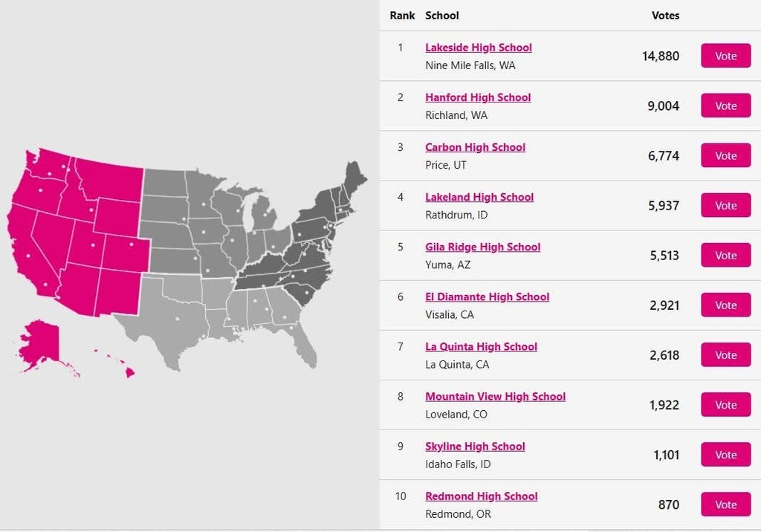This screenshot has width=761, height=532.
Task: Click the Votes column header
Action: pyautogui.click(x=665, y=16)
